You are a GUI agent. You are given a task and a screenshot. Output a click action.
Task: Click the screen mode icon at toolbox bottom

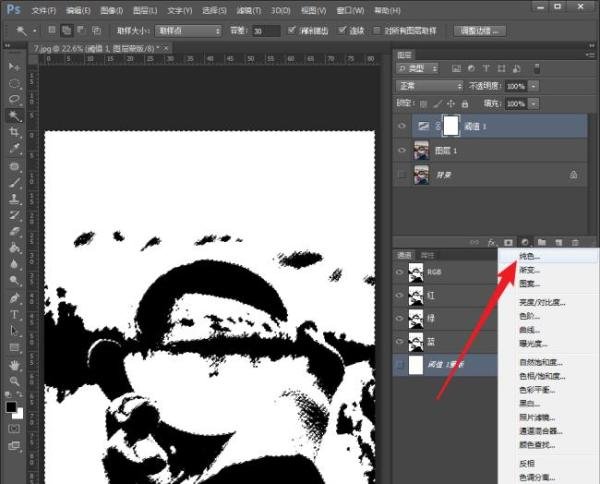click(x=14, y=445)
